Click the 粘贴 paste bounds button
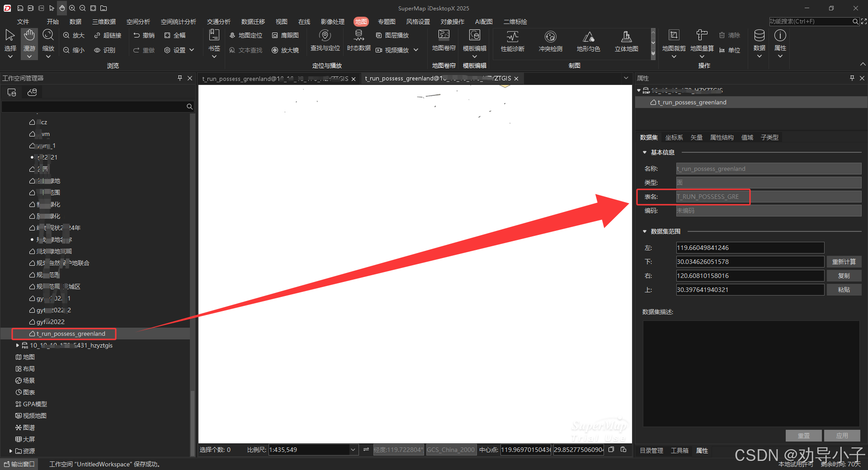 (x=844, y=290)
